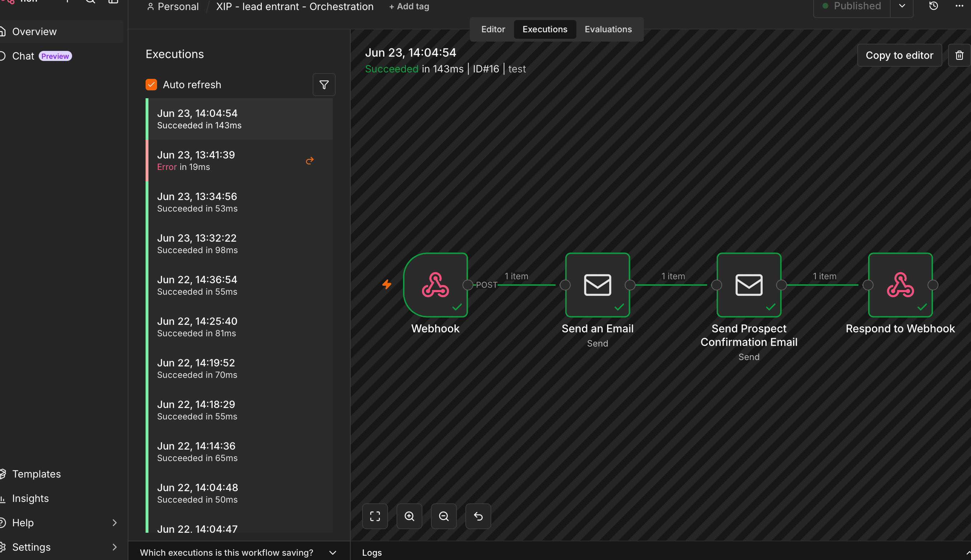Open the three-dots workflow menu
Viewport: 971px width, 560px height.
pos(959,6)
